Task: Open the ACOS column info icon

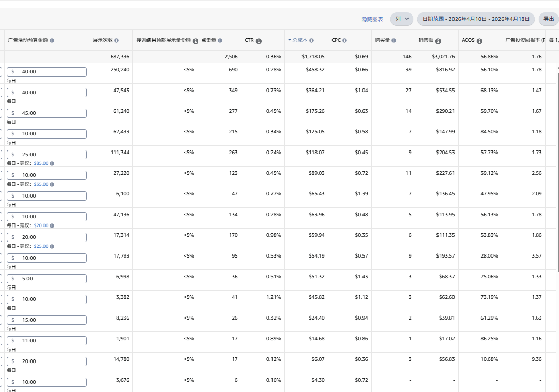Action: (479, 41)
